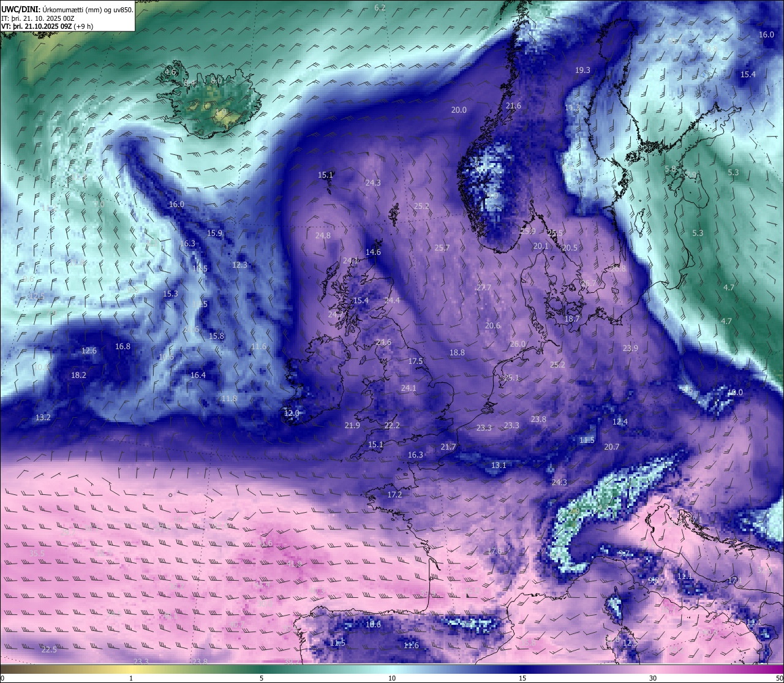The width and height of the screenshot is (784, 683).
Task: Click the '50' tick on the color scale
Action: pos(778,679)
